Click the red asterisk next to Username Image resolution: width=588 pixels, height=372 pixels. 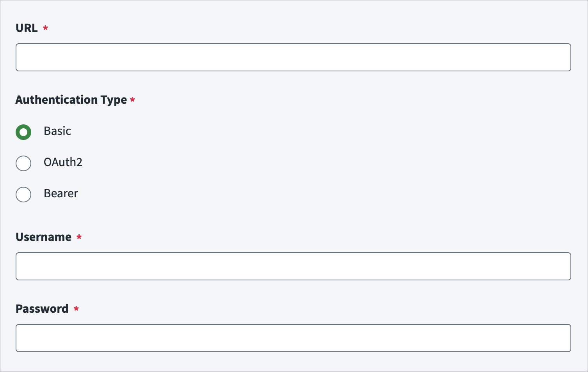click(79, 237)
